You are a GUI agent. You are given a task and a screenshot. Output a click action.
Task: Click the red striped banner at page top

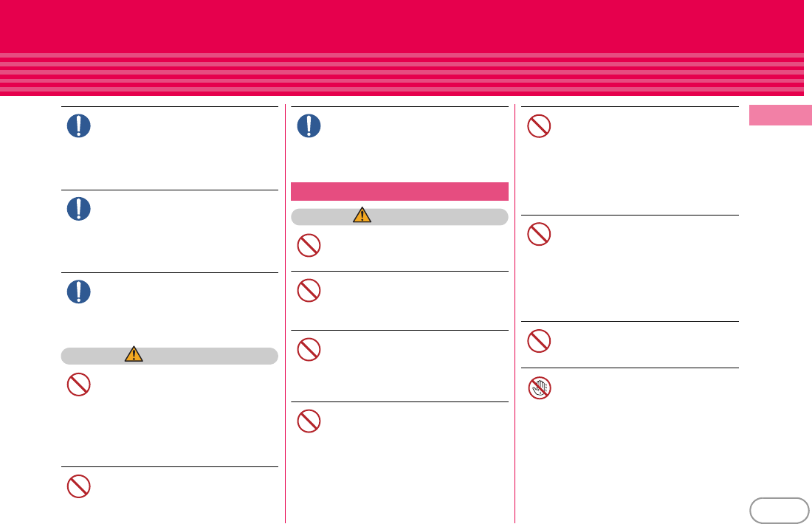point(402,48)
